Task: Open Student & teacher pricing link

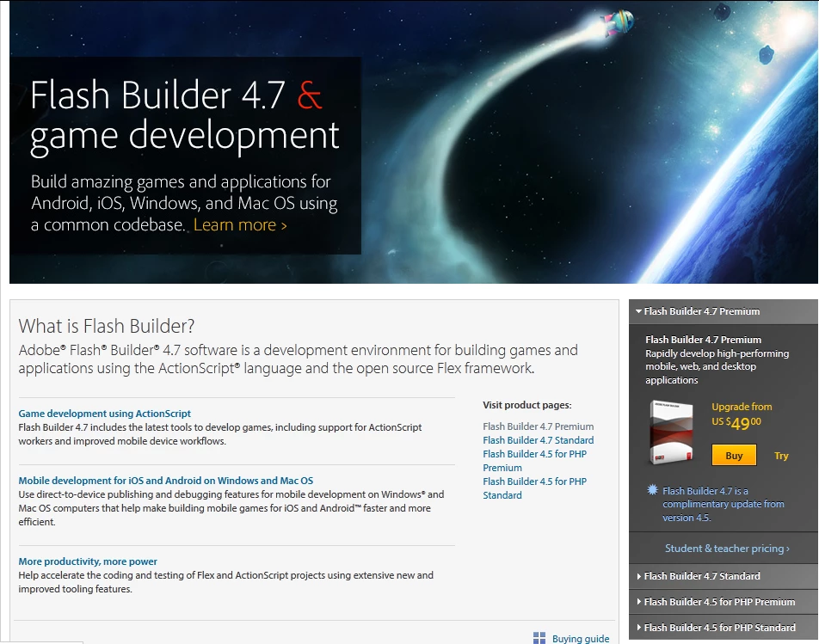Action: tap(727, 549)
